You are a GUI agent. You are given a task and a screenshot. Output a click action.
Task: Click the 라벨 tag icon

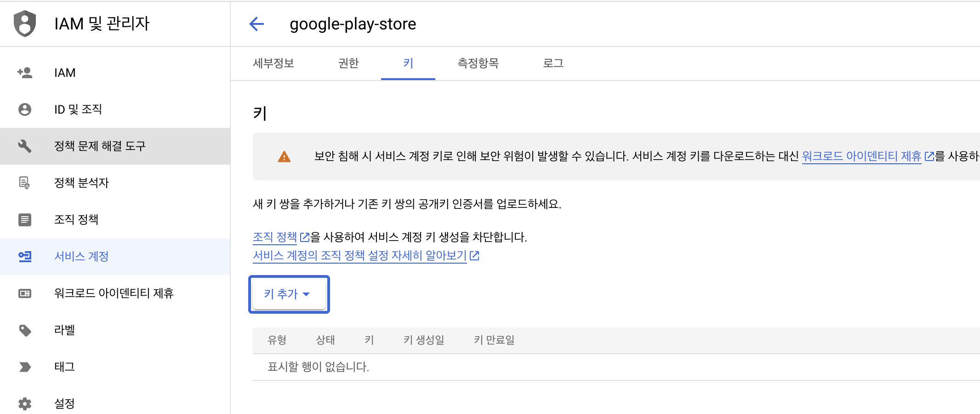click(x=25, y=330)
